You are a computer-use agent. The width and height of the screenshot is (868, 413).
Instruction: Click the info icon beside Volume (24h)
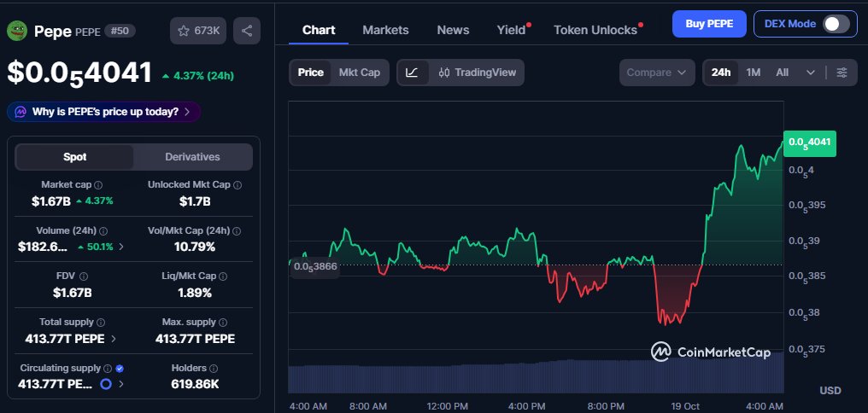point(103,231)
